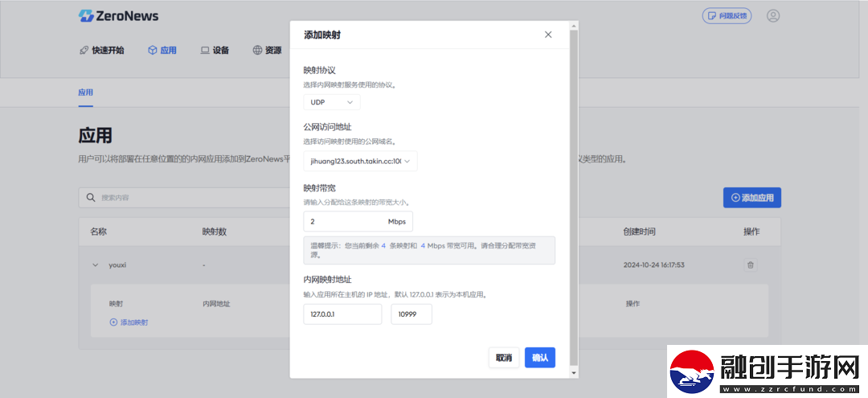
Task: Click the 映射协议 section label
Action: (319, 70)
